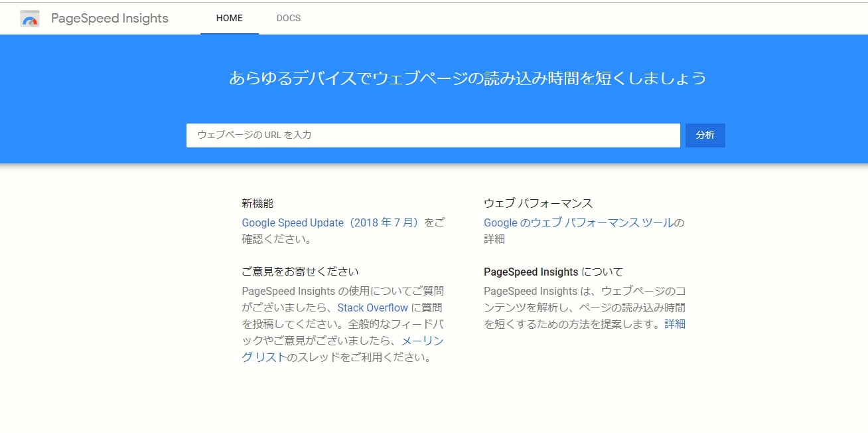Click the 分析 button
Screen dimensions: 868x433
pyautogui.click(x=705, y=135)
